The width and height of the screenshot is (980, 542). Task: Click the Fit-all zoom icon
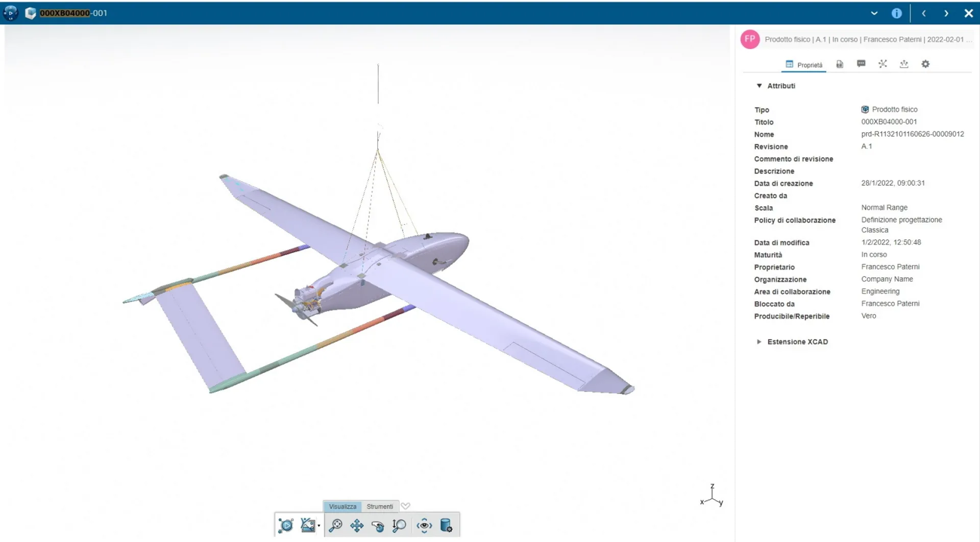tap(336, 525)
